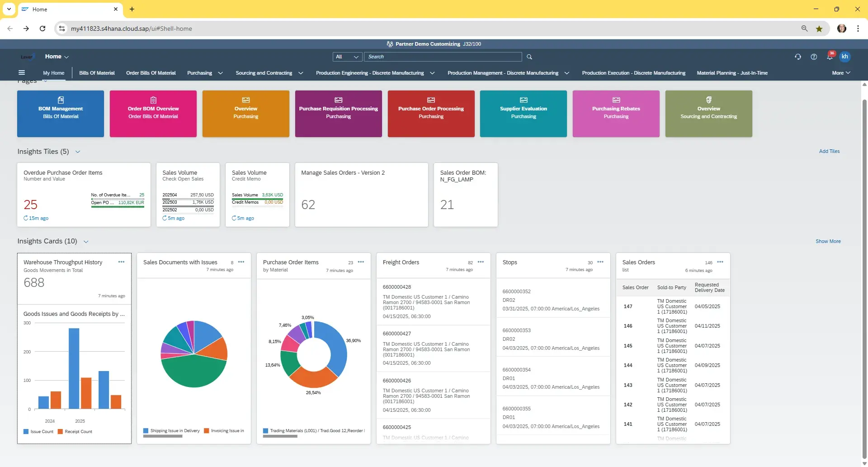Refresh the Sales Volume Check Open Sales tile
Screen dimensions: 868x467
pyautogui.click(x=165, y=218)
